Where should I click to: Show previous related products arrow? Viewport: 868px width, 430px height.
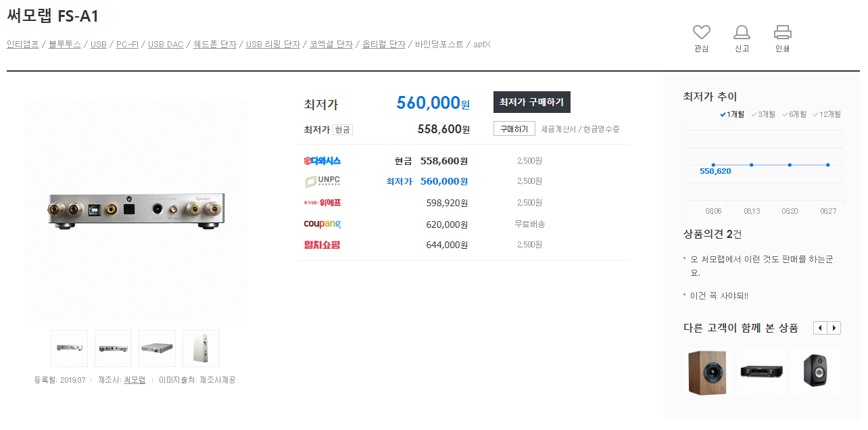(x=821, y=328)
